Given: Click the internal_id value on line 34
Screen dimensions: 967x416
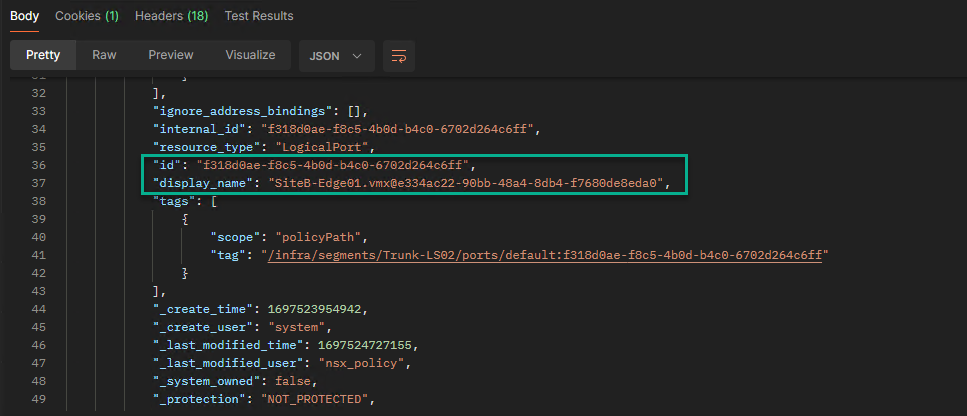Looking at the screenshot, I should point(400,129).
